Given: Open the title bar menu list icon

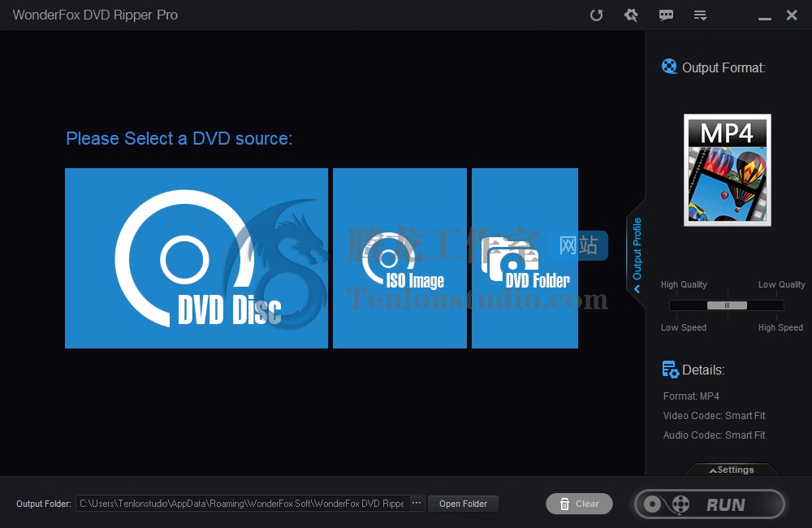Looking at the screenshot, I should coord(700,15).
